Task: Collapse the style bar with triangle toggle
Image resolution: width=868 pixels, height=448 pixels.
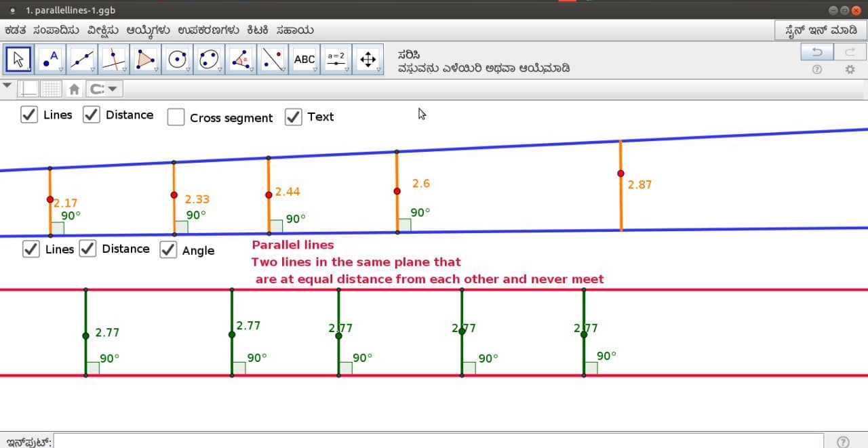Action: click(x=7, y=86)
